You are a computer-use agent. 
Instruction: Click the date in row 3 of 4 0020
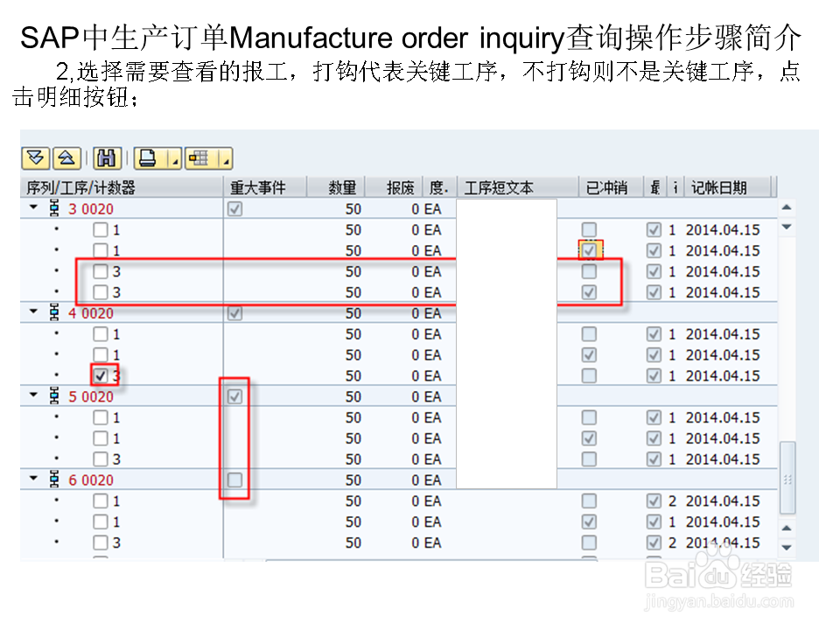[x=723, y=375]
